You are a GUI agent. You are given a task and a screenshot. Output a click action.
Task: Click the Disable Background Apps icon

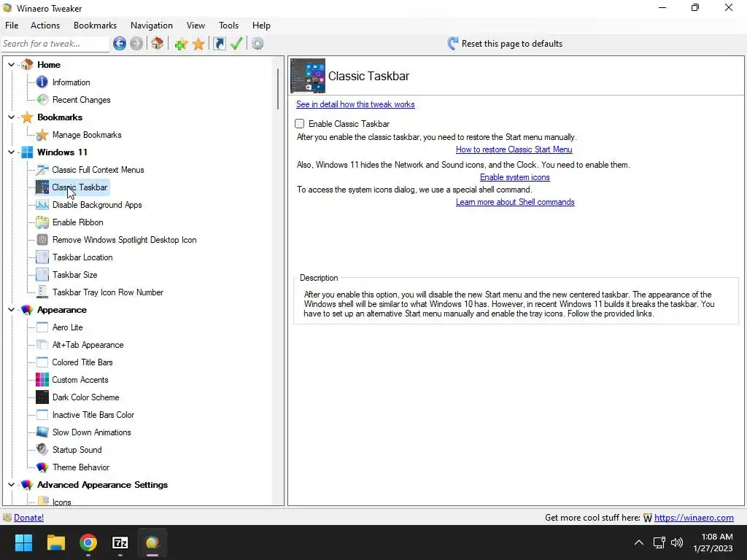coord(42,205)
